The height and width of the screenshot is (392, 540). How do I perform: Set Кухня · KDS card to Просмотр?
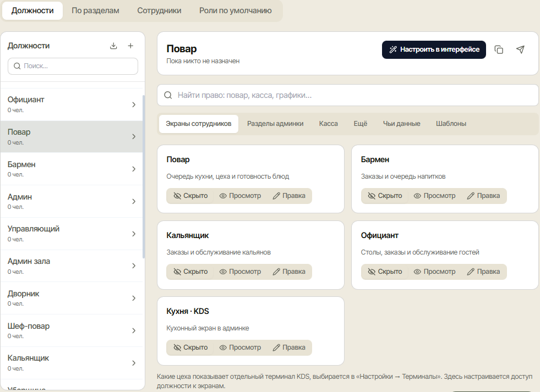pos(240,347)
